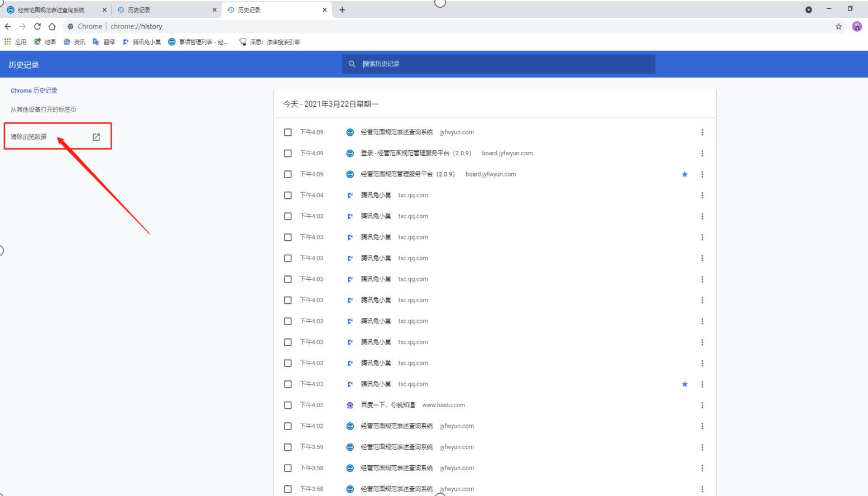Open the three-dot menu for the 登录 entry

702,153
